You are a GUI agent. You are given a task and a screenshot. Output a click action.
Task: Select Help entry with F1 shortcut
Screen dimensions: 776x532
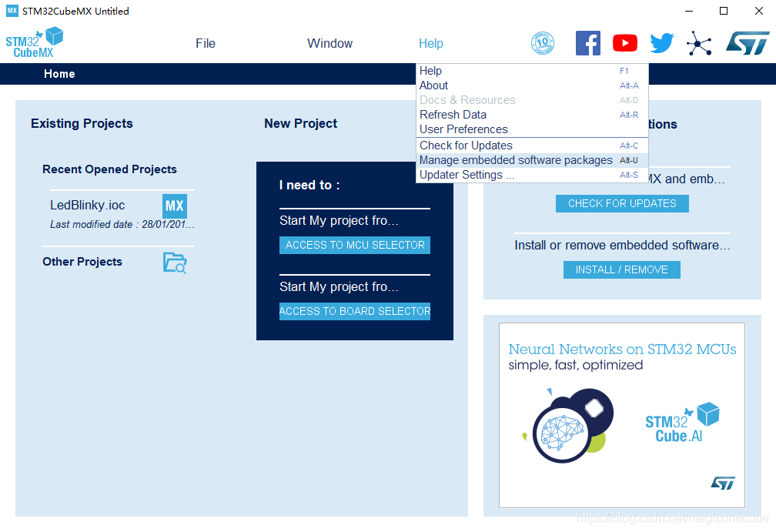pos(532,71)
